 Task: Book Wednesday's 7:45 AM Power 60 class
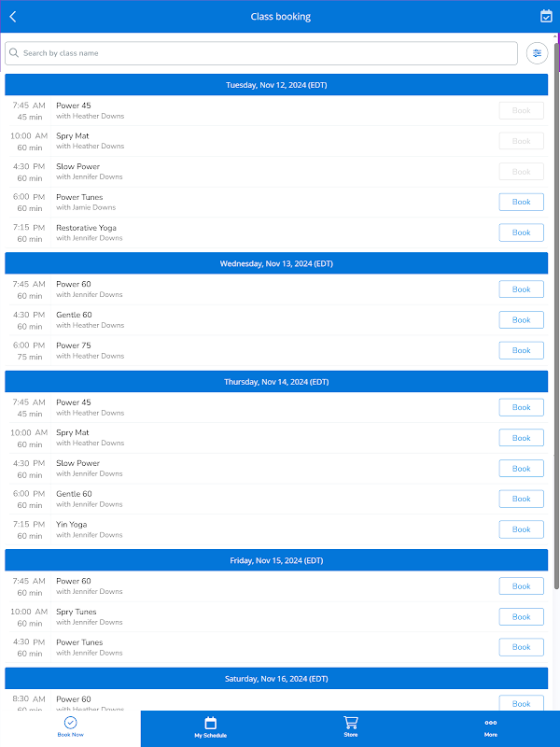pos(521,289)
